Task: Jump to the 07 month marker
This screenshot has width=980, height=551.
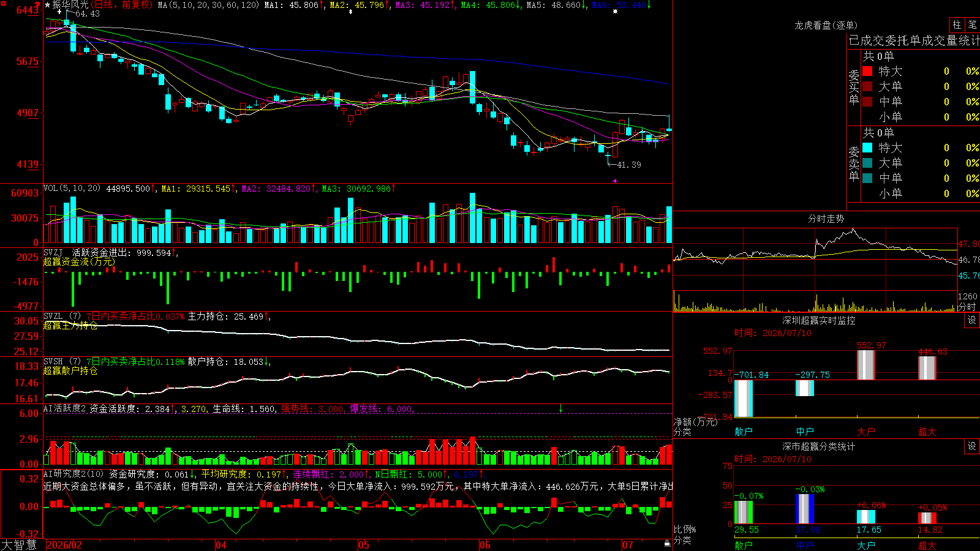Action: click(628, 545)
